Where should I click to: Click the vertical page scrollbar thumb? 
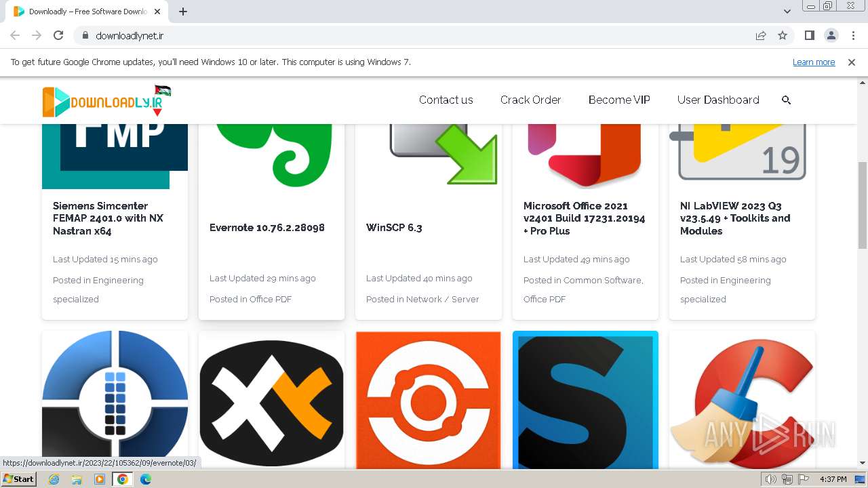863,205
